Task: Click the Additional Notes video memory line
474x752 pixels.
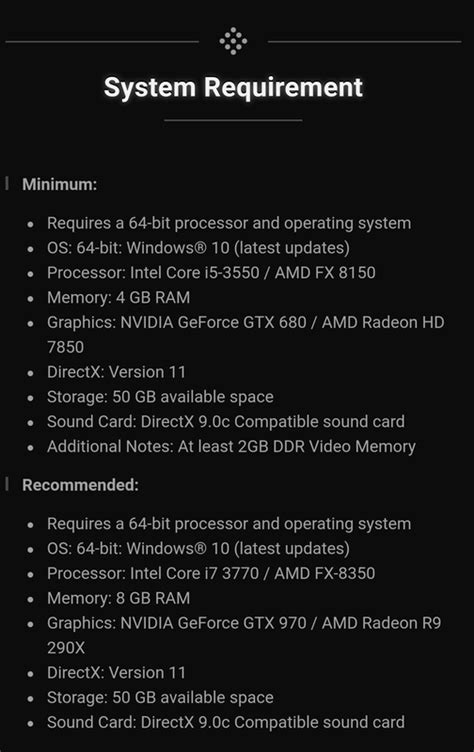Action: 231,446
